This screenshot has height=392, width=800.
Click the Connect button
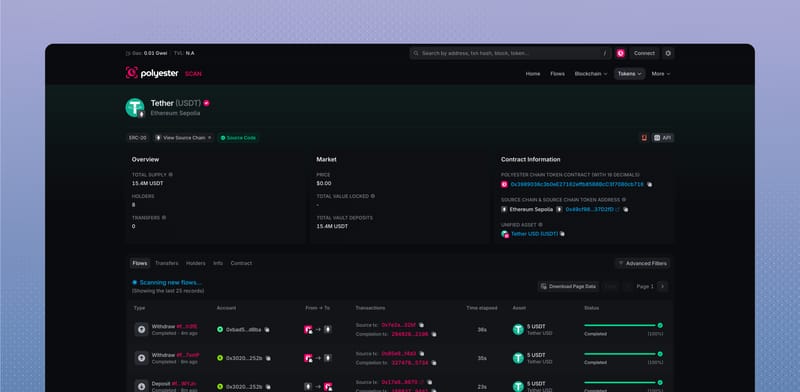click(x=644, y=53)
